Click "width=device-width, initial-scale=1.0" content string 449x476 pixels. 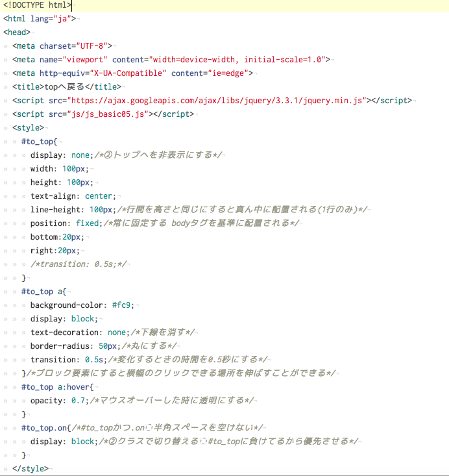coord(237,60)
